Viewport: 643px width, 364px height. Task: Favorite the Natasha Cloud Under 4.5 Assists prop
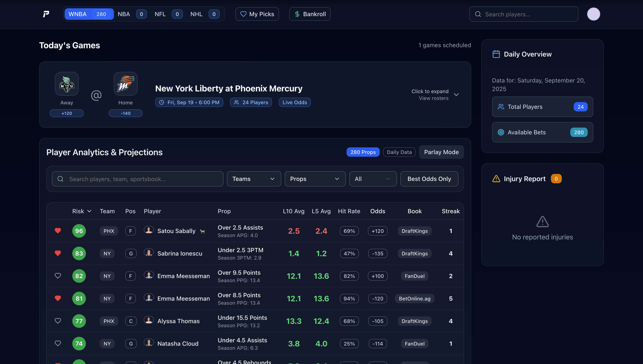(x=58, y=343)
